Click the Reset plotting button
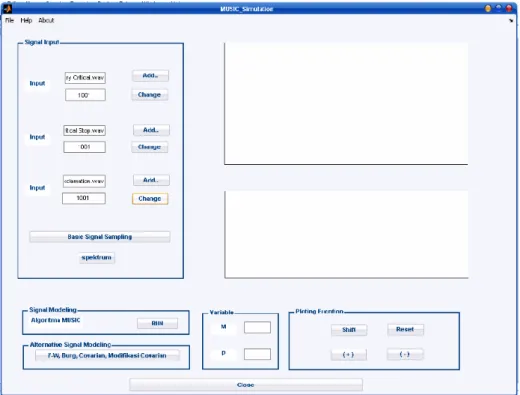This screenshot has height=395, width=520. tap(405, 329)
